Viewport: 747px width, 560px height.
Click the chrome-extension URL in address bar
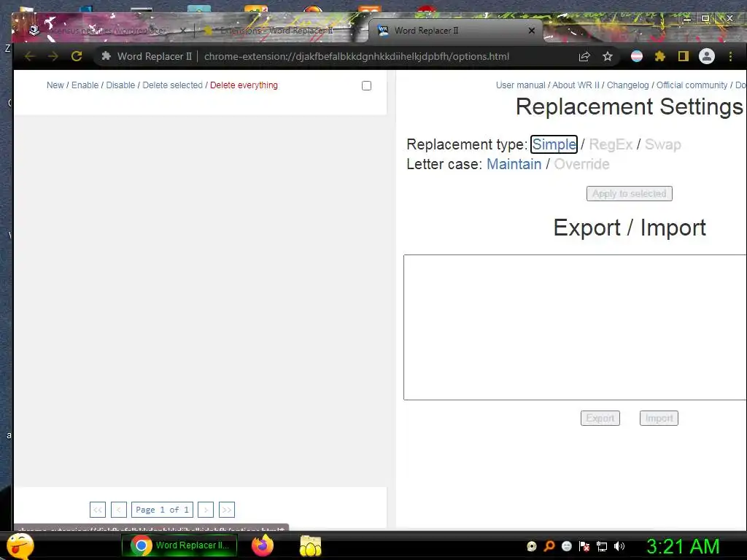[x=357, y=56]
